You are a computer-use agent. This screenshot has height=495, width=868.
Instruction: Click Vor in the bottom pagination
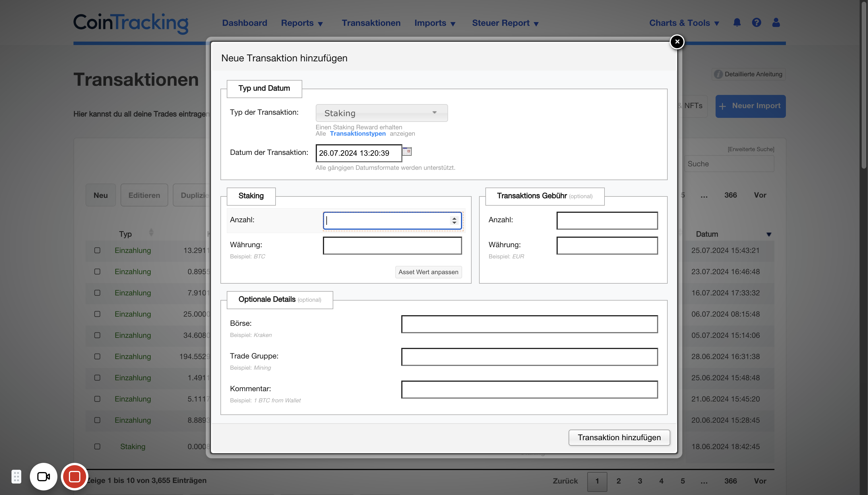pyautogui.click(x=760, y=481)
